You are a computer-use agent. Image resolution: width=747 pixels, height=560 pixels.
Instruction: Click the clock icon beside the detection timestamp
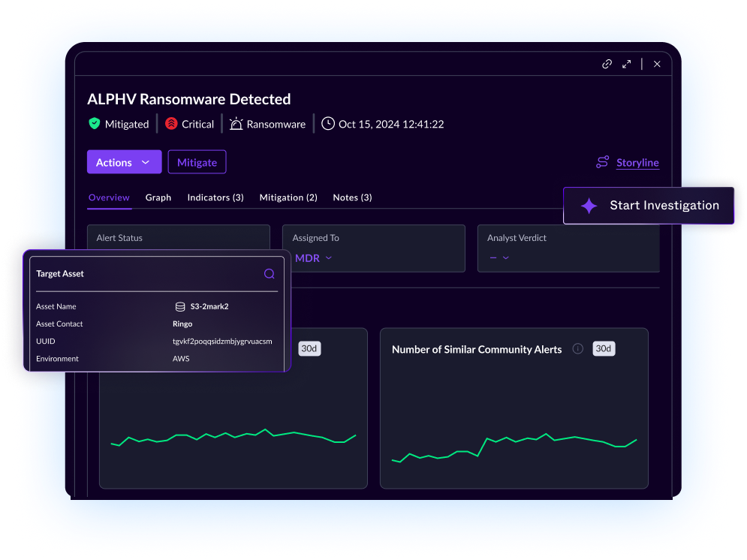(x=328, y=123)
